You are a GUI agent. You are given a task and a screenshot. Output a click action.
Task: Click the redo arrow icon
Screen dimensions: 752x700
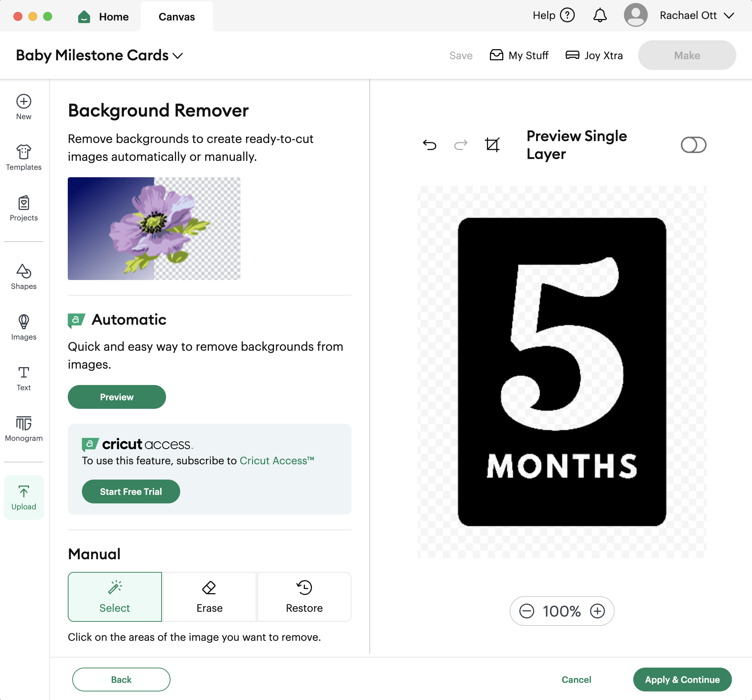pos(461,145)
